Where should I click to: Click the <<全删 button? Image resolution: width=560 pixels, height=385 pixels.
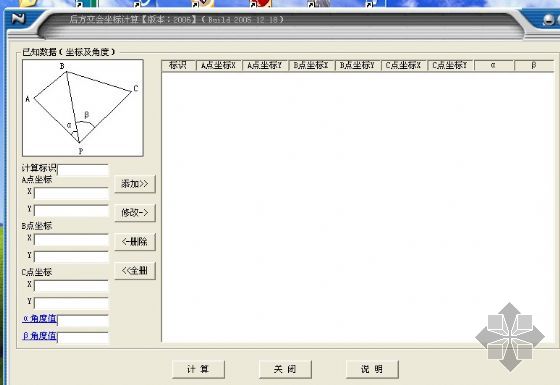pos(135,271)
